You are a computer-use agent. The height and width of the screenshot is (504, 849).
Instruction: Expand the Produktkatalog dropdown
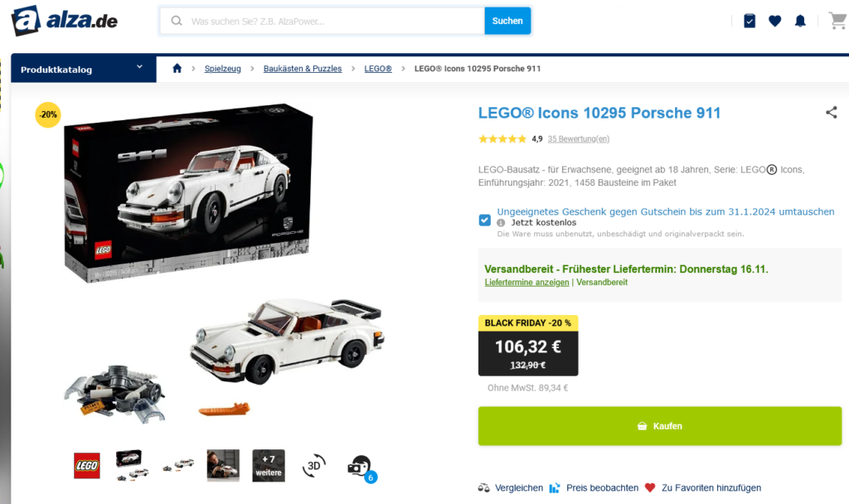click(84, 69)
